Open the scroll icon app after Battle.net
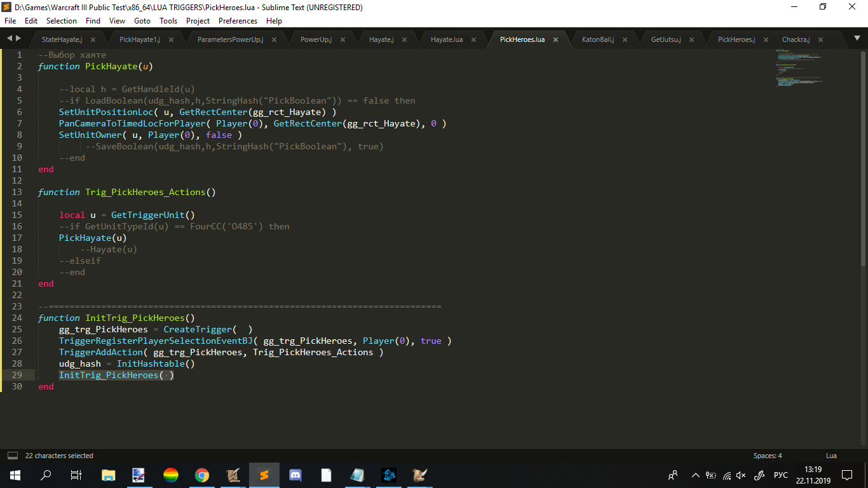 point(419,475)
